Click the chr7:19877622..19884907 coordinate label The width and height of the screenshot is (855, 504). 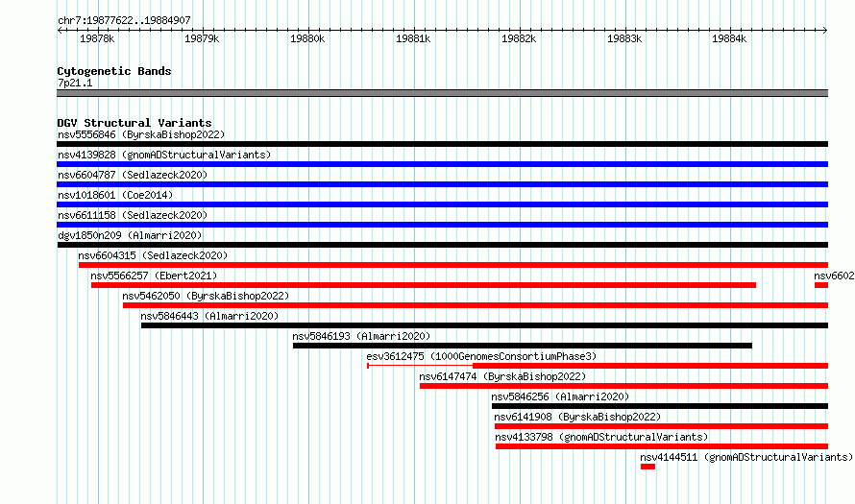coord(124,20)
